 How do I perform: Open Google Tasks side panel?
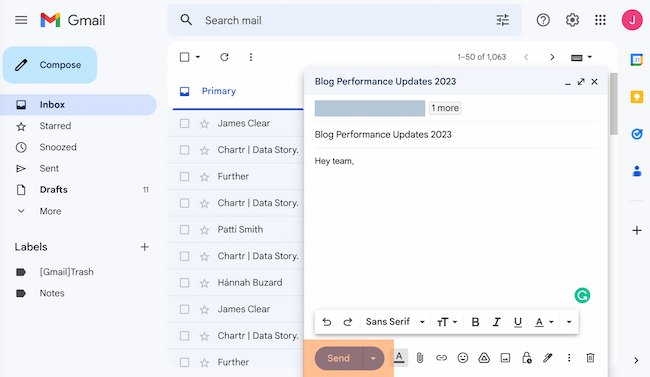(x=636, y=134)
